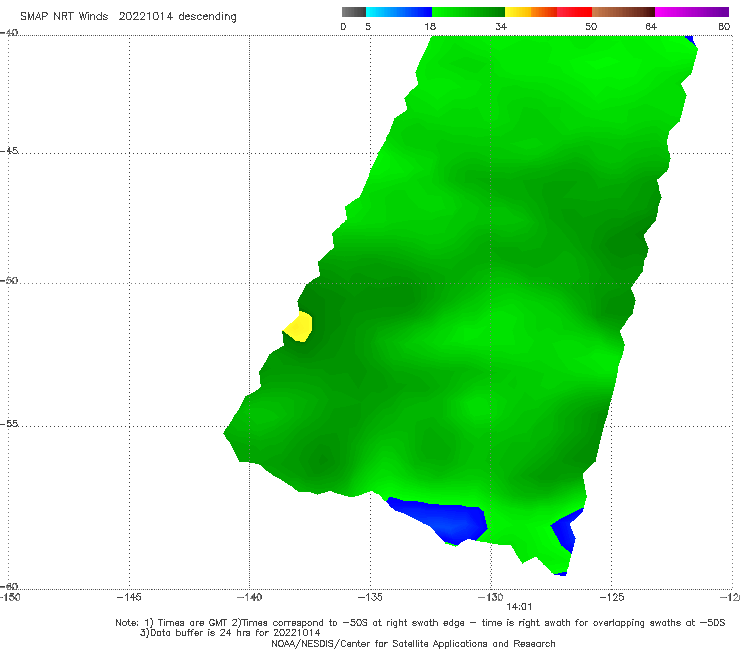The image size is (740, 650).
Task: Click the brown 50-64 segment of the color bar
Action: (623, 12)
